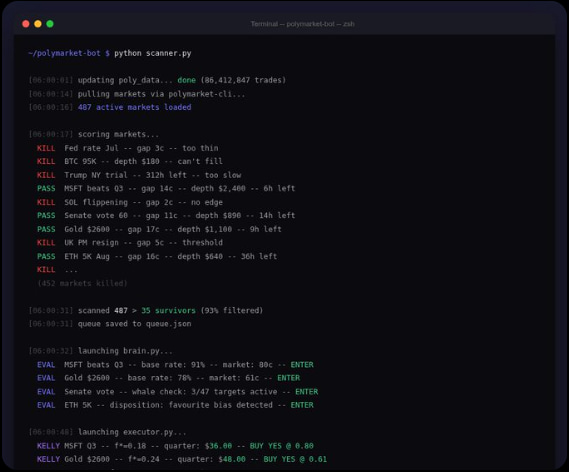Click the green maximize window button
This screenshot has height=472, width=569.
tap(50, 24)
